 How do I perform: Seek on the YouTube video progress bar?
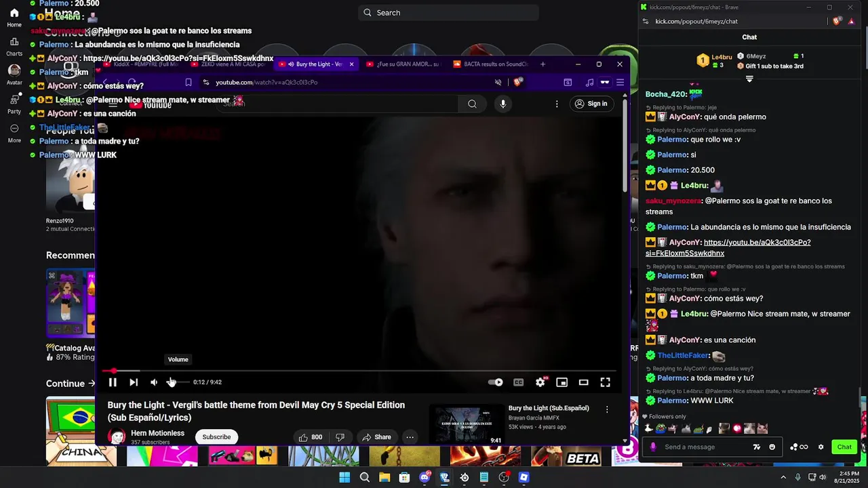[x=359, y=371]
